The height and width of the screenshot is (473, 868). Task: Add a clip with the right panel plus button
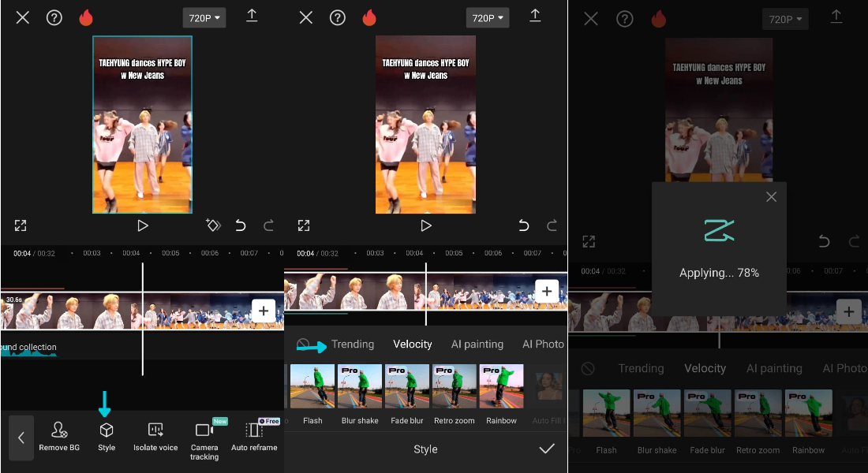(848, 312)
